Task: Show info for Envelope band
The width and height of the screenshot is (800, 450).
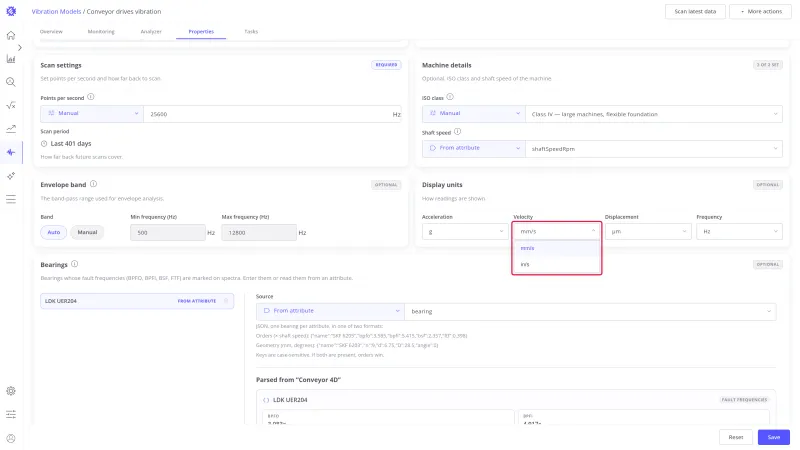Action: tap(93, 184)
